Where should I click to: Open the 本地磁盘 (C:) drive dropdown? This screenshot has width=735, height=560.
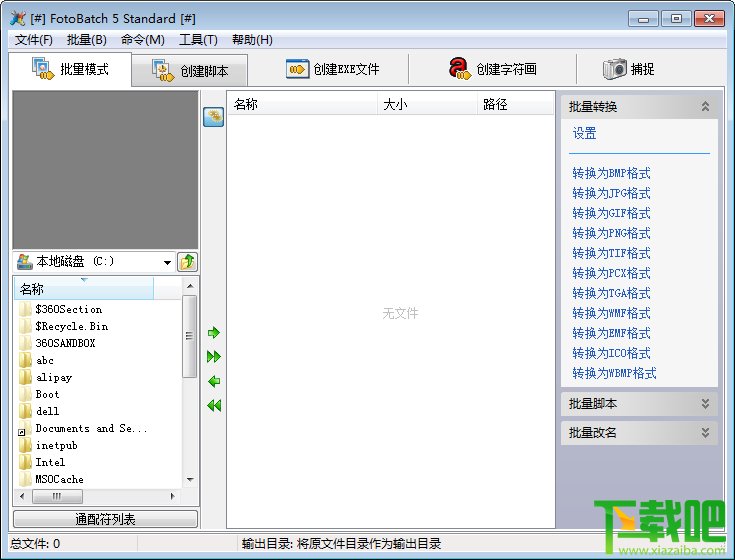(167, 262)
